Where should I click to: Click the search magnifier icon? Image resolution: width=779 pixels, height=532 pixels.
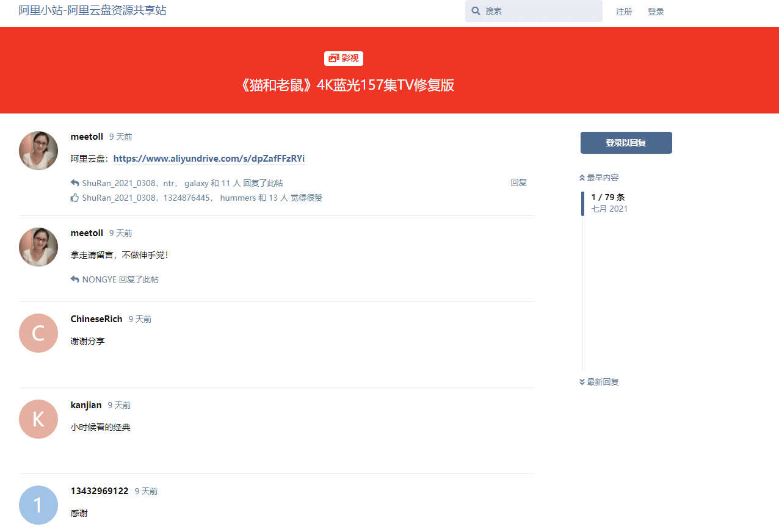[x=476, y=12]
